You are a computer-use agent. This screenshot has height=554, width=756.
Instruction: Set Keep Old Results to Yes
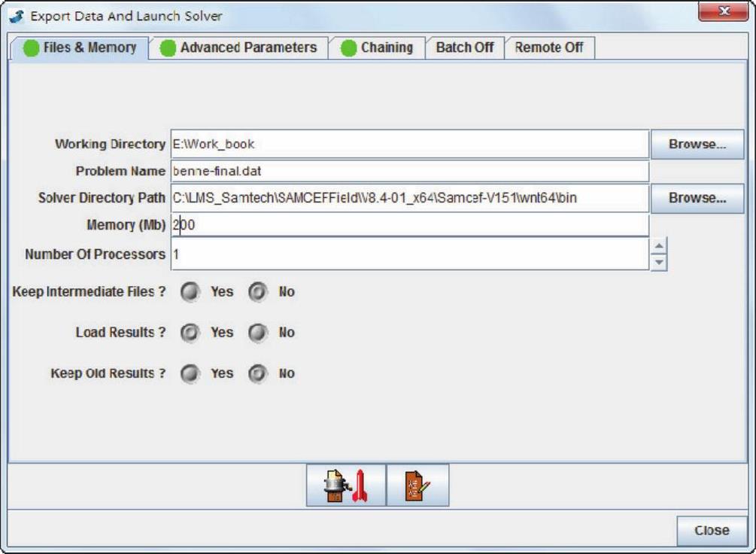190,374
